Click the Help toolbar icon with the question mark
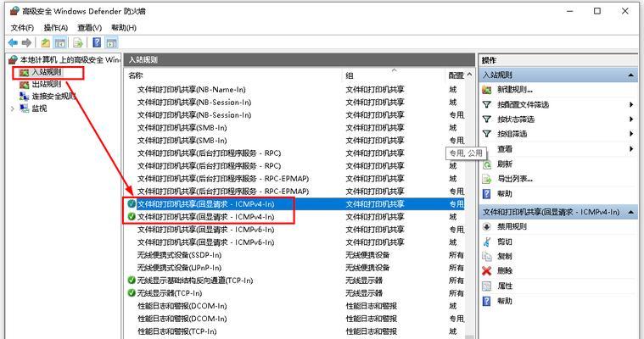Image resolution: width=644 pixels, height=339 pixels. tap(97, 42)
